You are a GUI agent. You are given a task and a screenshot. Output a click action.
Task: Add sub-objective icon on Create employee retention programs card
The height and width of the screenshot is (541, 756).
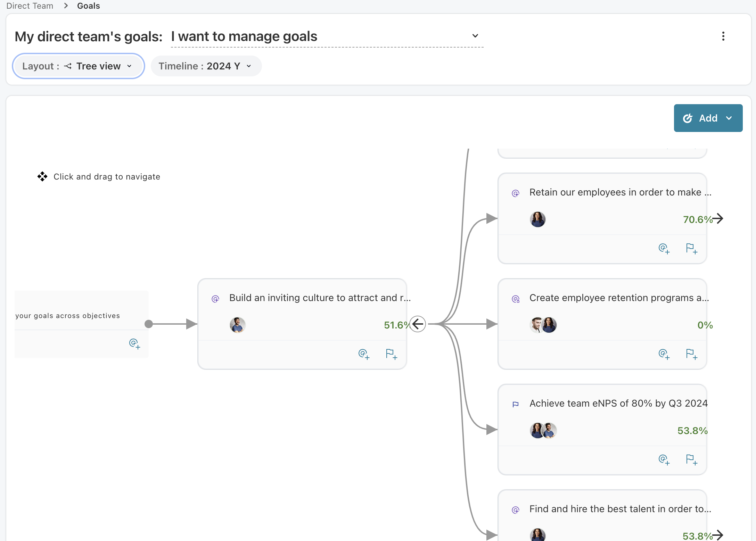click(664, 354)
